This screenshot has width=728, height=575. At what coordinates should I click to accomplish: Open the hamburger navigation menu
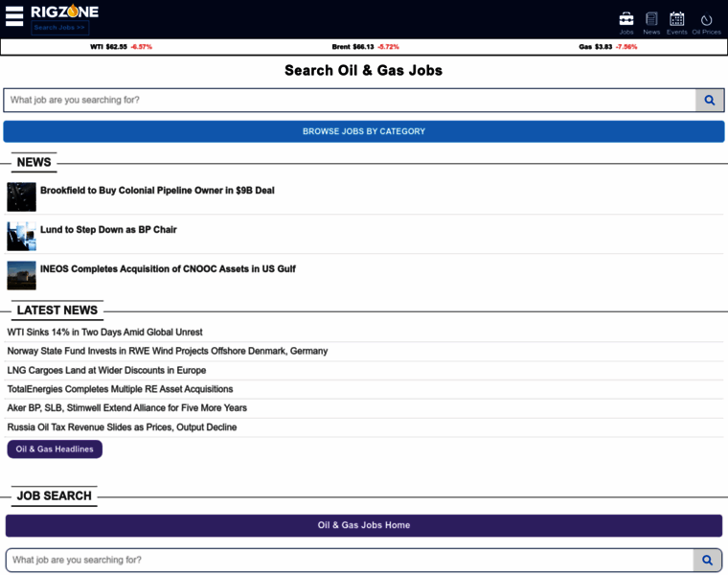pos(14,17)
